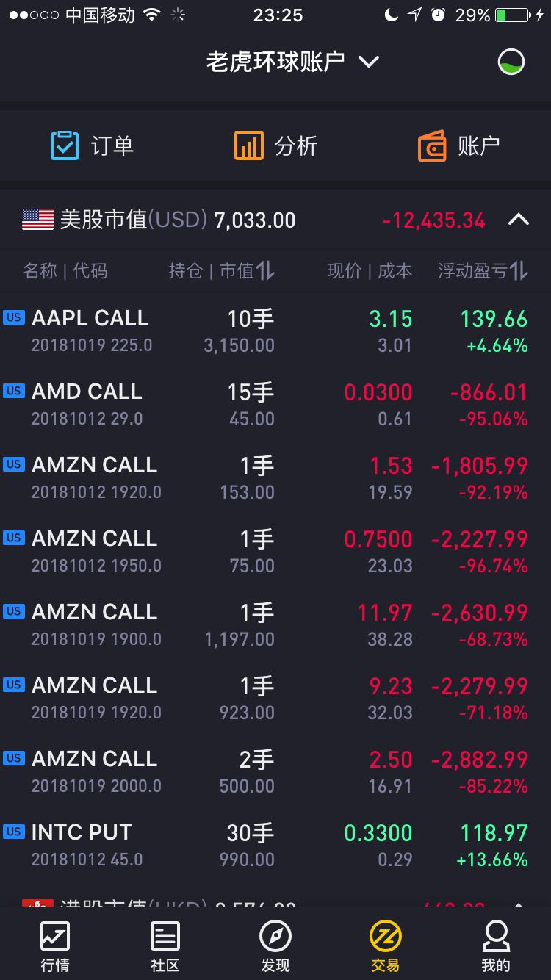
Task: Open the 订单 orders clipboard icon
Action: point(65,145)
